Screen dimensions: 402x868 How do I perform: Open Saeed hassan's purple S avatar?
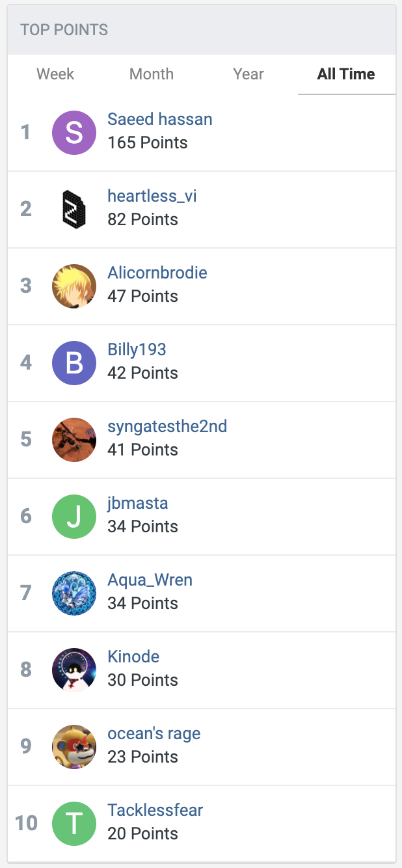pos(74,133)
